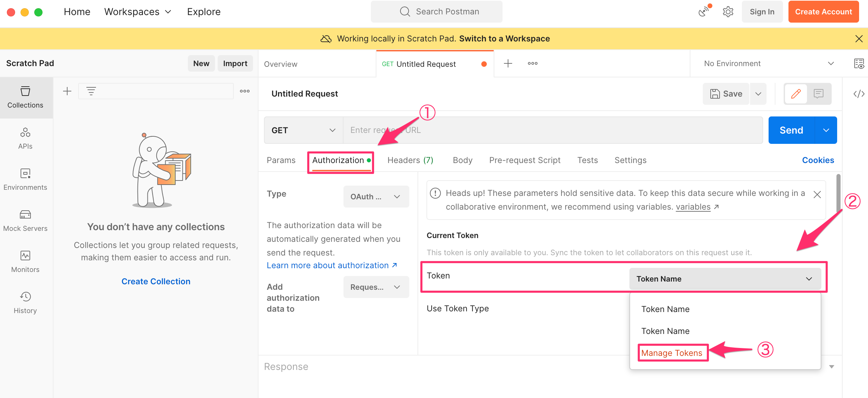Open the Overview tab
868x398 pixels.
pyautogui.click(x=317, y=64)
